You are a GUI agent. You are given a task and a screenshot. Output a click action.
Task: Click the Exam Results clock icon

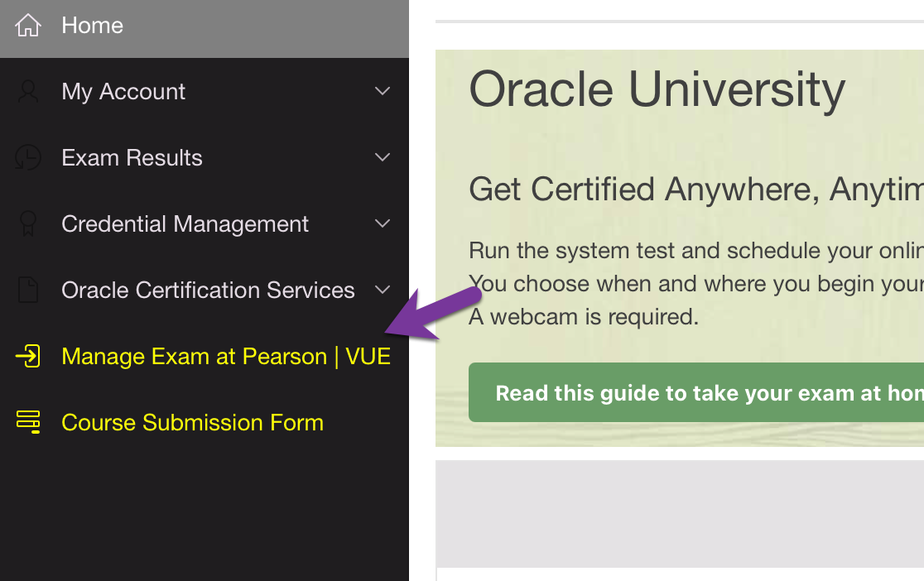point(28,157)
